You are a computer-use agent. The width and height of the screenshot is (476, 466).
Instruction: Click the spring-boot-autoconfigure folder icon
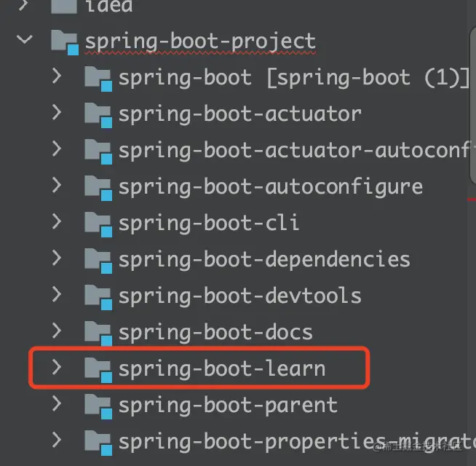click(98, 189)
